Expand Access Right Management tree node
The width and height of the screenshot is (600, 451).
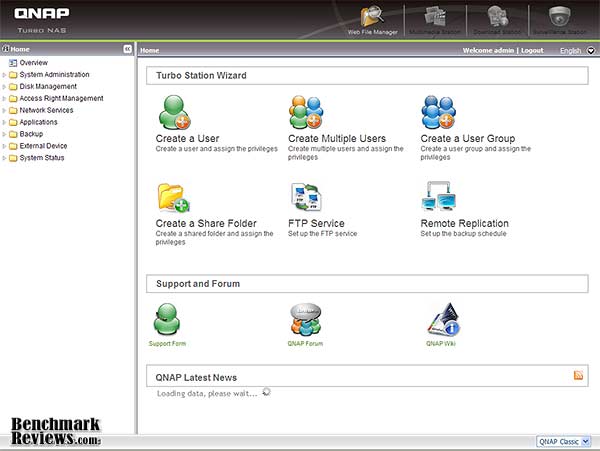(4, 99)
